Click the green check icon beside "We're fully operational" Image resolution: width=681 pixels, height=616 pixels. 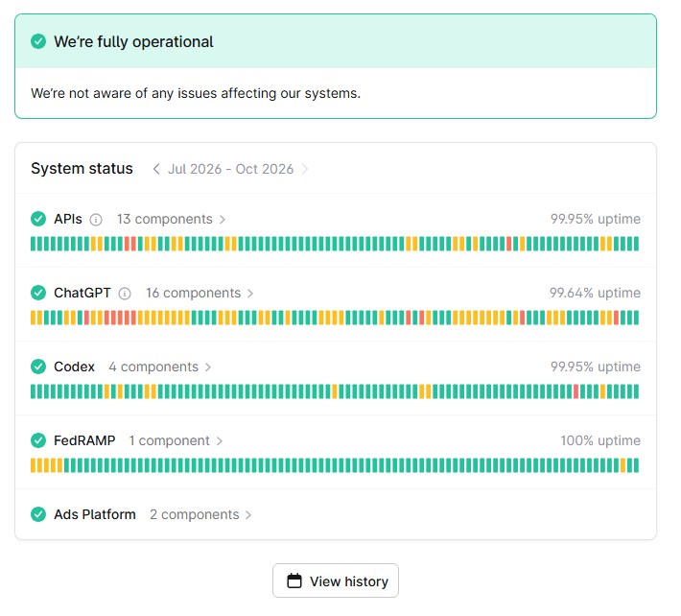38,41
